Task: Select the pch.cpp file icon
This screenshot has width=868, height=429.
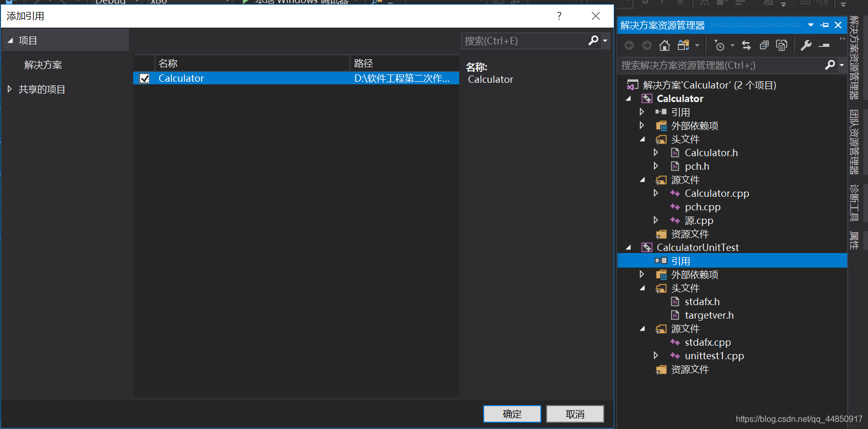Action: click(675, 207)
